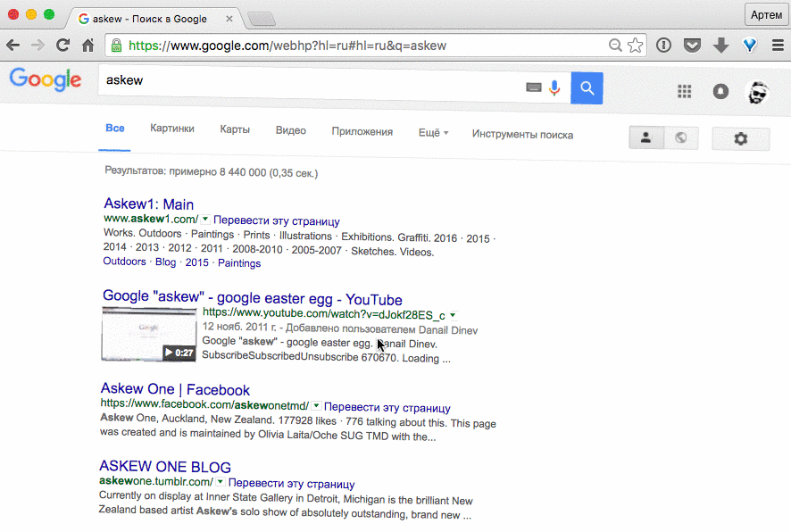Translate the Facebook result page link
The width and height of the screenshot is (791, 532).
pos(387,407)
